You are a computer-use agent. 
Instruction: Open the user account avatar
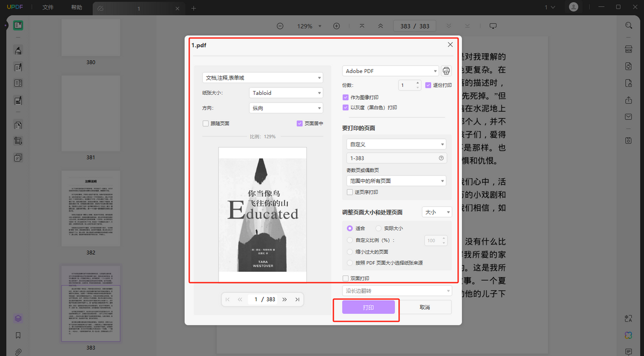tap(574, 7)
